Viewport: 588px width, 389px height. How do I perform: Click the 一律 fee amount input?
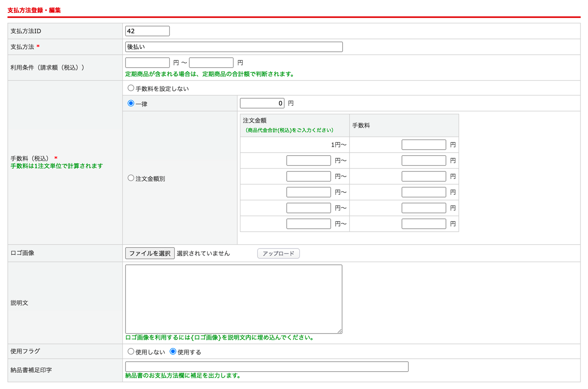(x=262, y=103)
